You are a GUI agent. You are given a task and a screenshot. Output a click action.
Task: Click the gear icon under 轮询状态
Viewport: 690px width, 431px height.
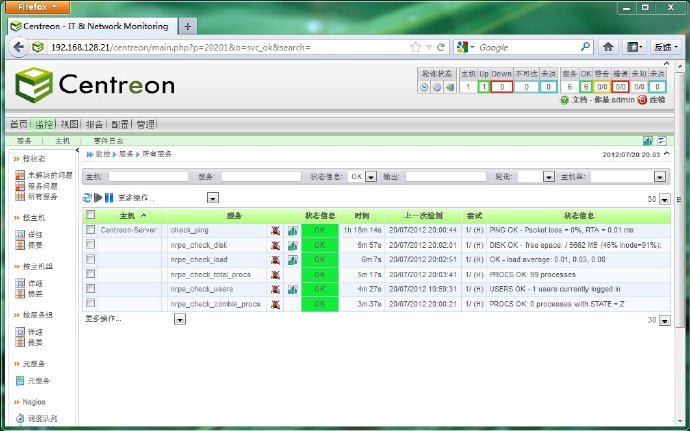(437, 87)
